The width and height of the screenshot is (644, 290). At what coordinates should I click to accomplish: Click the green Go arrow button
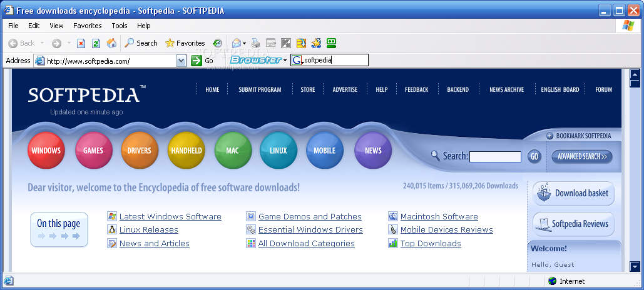[197, 61]
